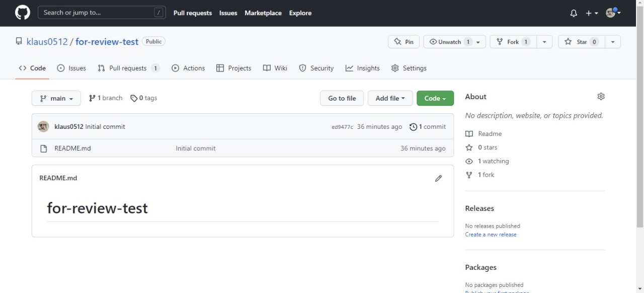Viewport: 644px width, 293px height.
Task: View the 1 commit history
Action: click(428, 127)
